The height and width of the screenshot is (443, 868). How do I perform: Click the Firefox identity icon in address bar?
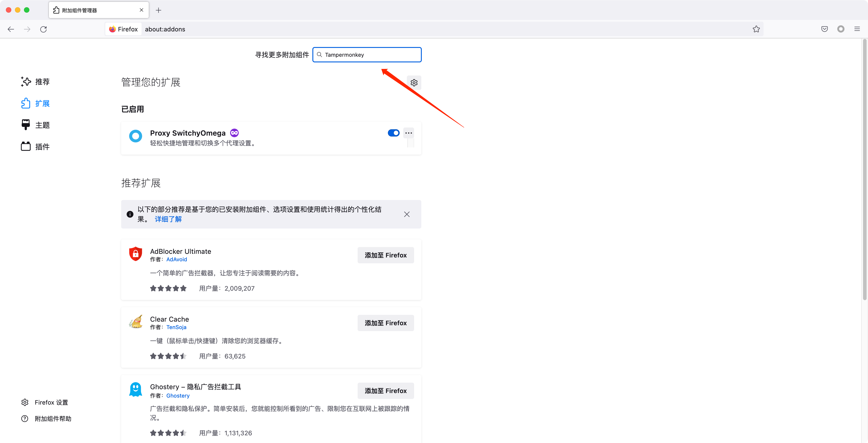point(123,29)
